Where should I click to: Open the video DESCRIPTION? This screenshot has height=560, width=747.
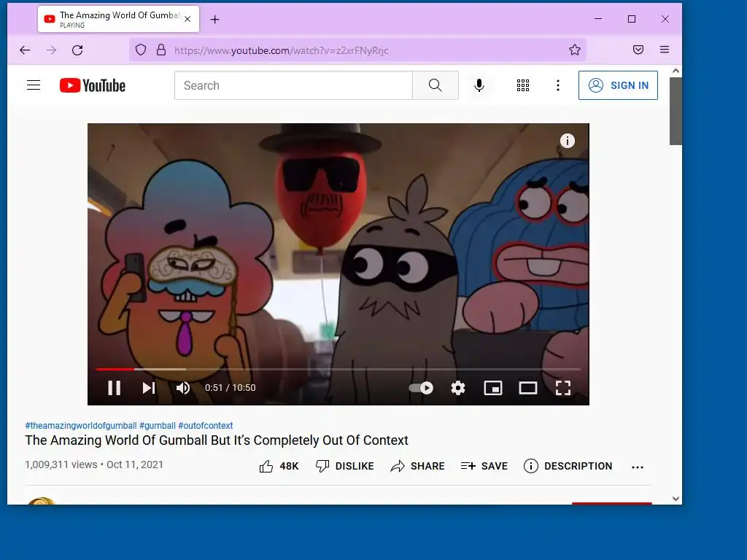point(568,466)
